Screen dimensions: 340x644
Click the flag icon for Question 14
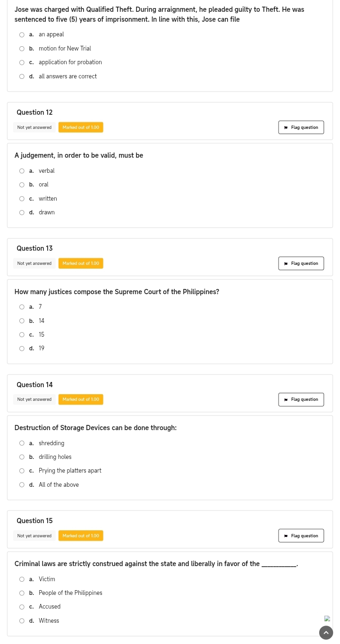point(286,399)
